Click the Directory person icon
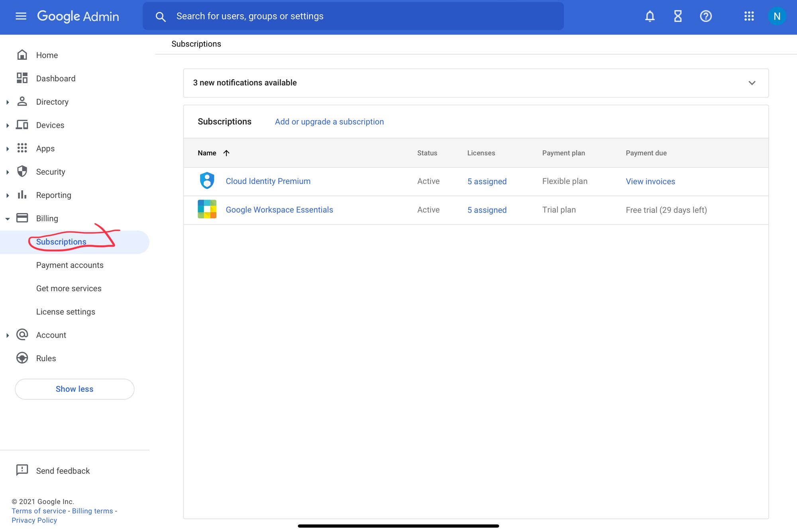The width and height of the screenshot is (797, 532). click(22, 102)
